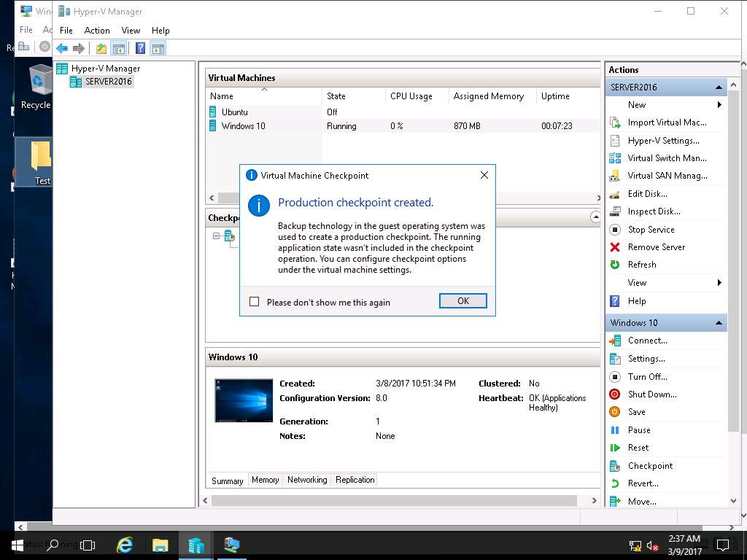Viewport: 747px width, 560px height.
Task: Close the Virtual Machine Checkpoint dialog
Action: [x=484, y=175]
